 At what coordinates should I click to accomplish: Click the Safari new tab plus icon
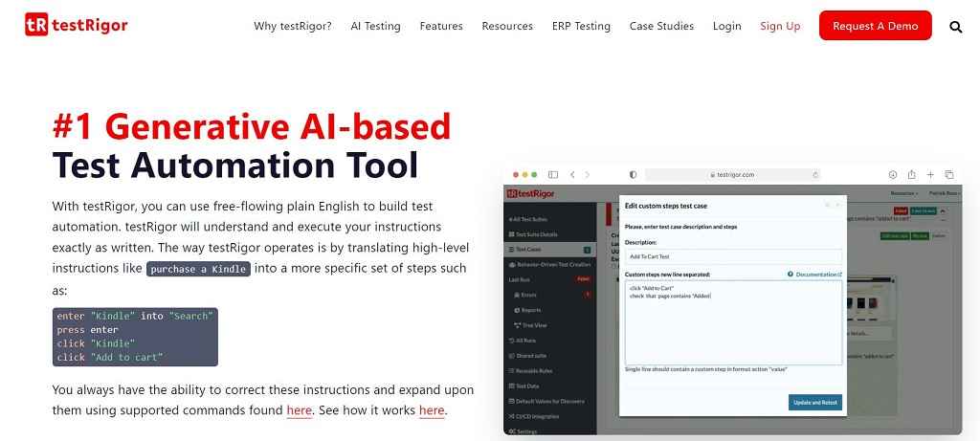930,175
